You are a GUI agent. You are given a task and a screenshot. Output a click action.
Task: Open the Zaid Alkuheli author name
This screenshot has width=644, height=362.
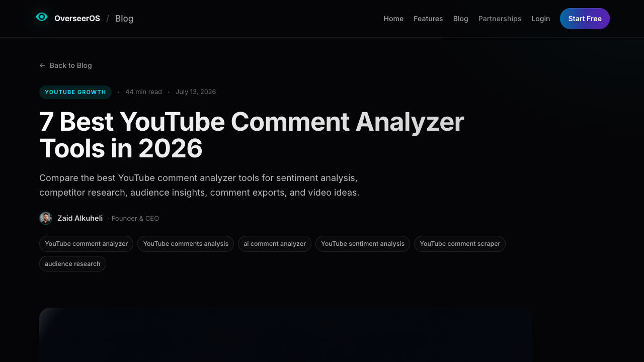click(x=80, y=218)
